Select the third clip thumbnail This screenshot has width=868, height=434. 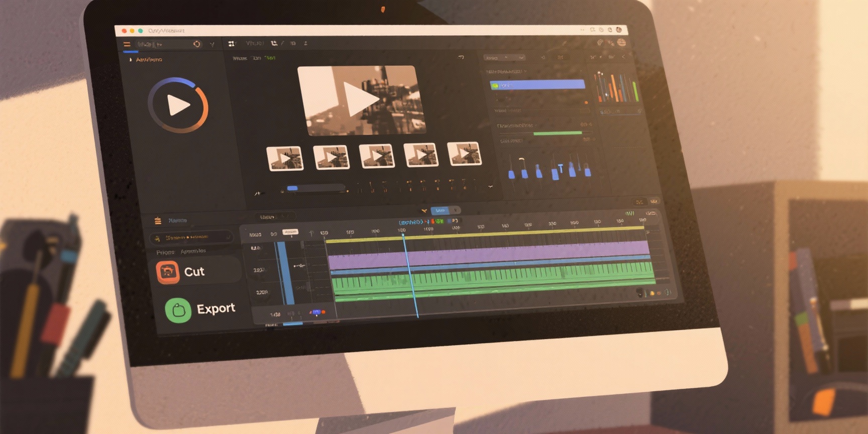coord(377,156)
